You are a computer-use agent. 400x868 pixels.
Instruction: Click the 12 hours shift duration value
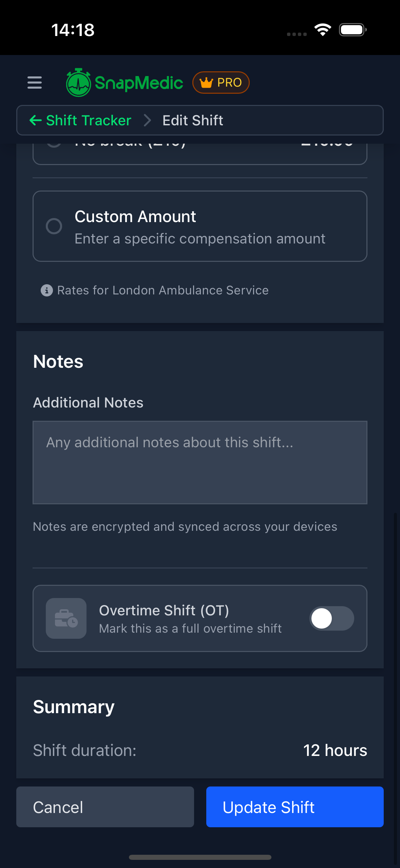tap(335, 751)
